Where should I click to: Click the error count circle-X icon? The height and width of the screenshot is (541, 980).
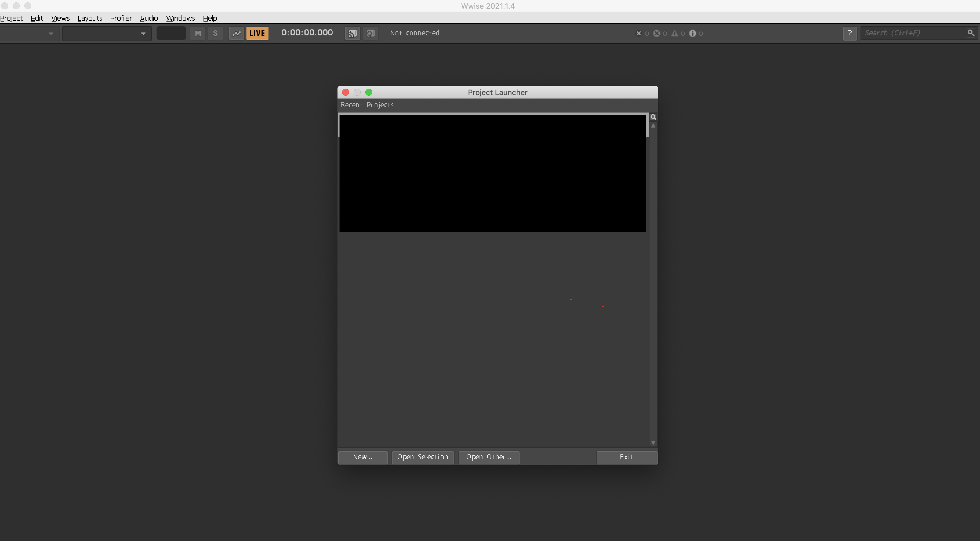[657, 33]
